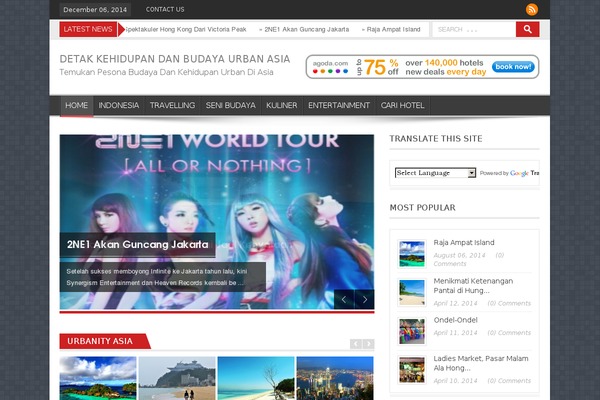This screenshot has width=600, height=400.
Task: Click the Ondel-Ondel sidebar thumbnail
Action: 412,331
